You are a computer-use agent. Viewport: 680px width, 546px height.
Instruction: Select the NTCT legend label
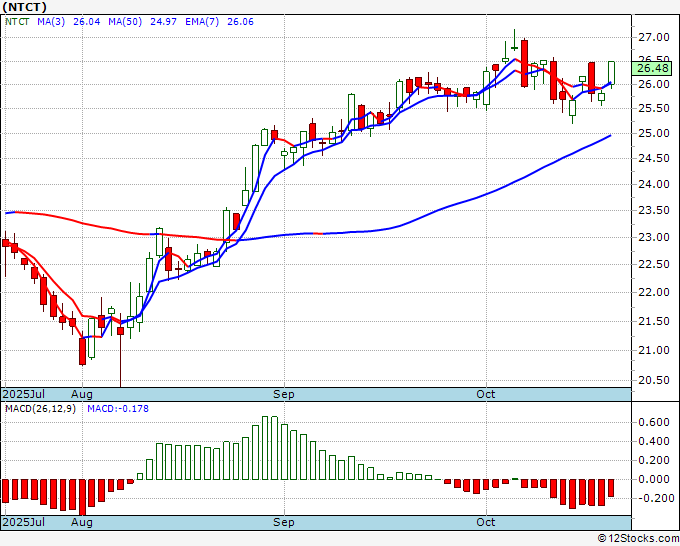point(17,22)
